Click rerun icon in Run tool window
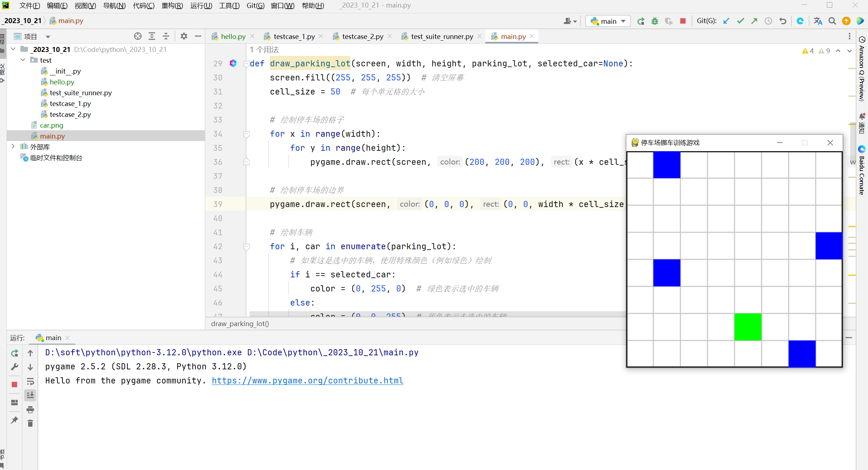 [14, 353]
